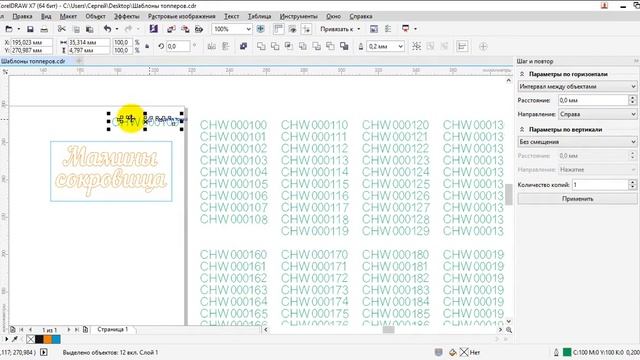Toggle rulers display icon
The width and height of the screenshot is (640, 360).
278,29
